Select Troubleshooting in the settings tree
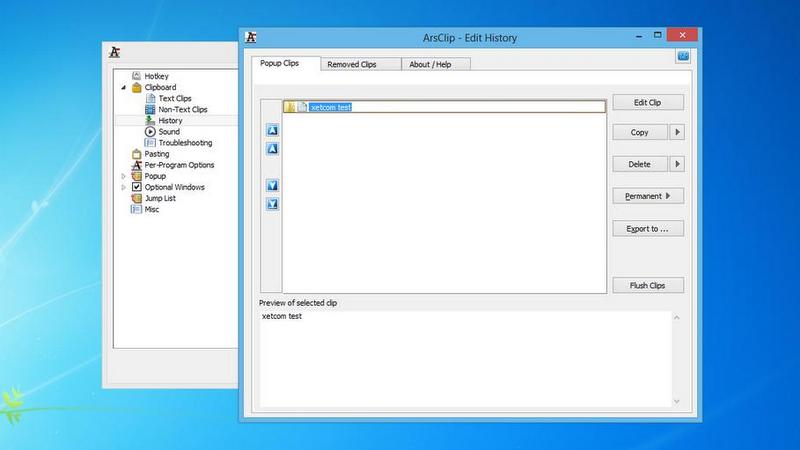This screenshot has height=450, width=800. (x=185, y=143)
